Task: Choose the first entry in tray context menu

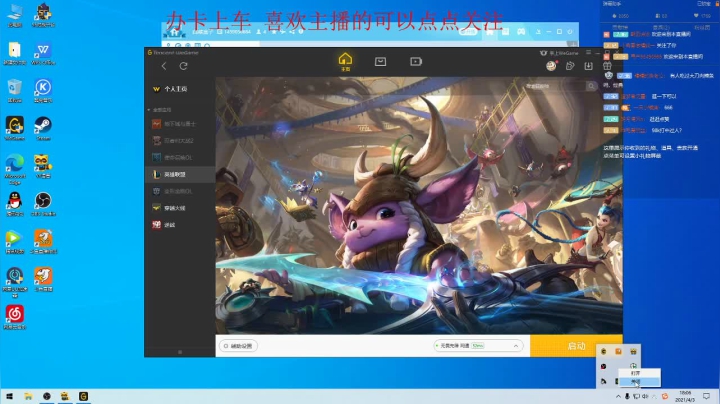Action: point(639,373)
